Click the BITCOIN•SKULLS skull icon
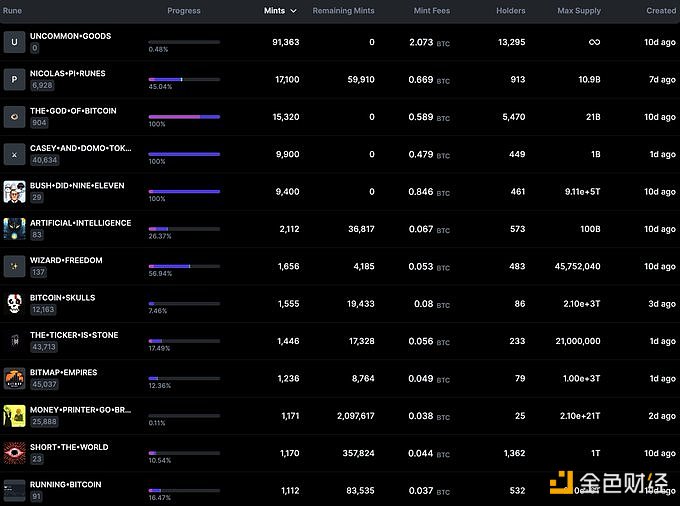This screenshot has height=506, width=680. (14, 304)
